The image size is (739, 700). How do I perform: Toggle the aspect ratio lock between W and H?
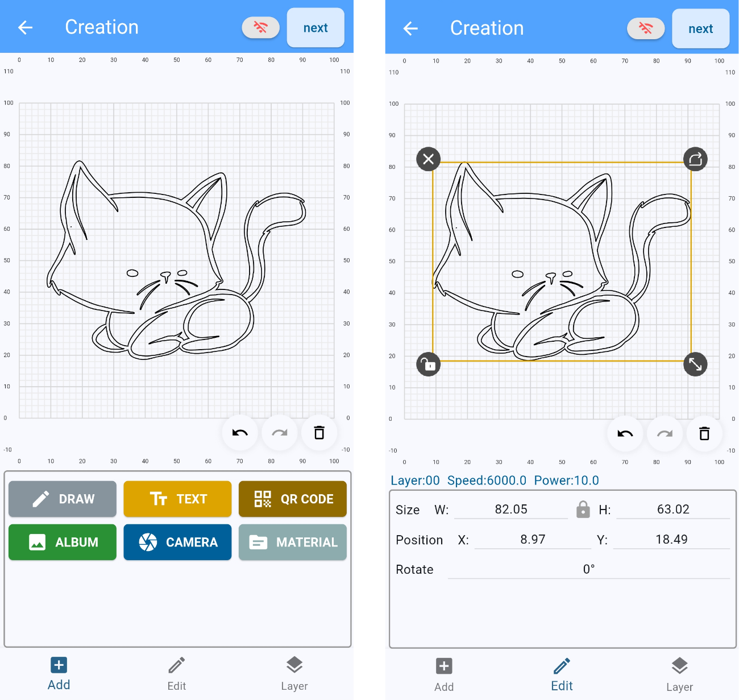coord(583,509)
